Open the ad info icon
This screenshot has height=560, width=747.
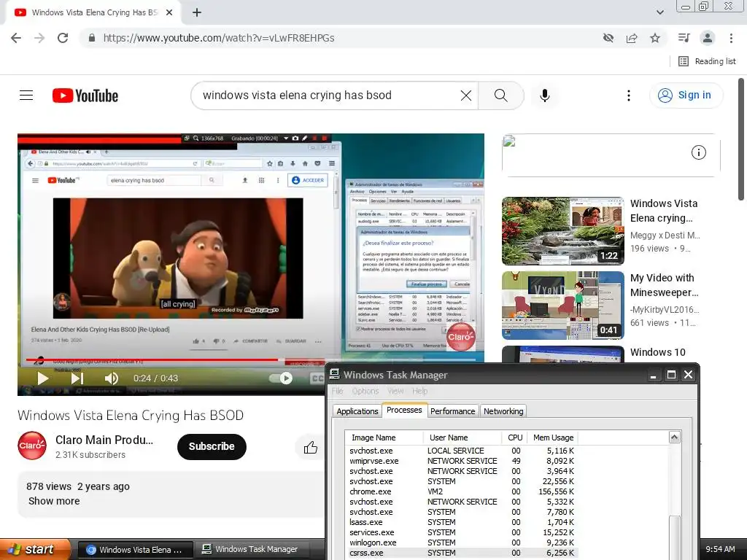(698, 152)
